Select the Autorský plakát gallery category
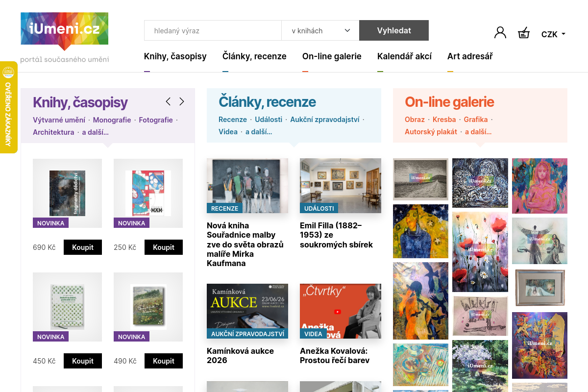 (431, 131)
